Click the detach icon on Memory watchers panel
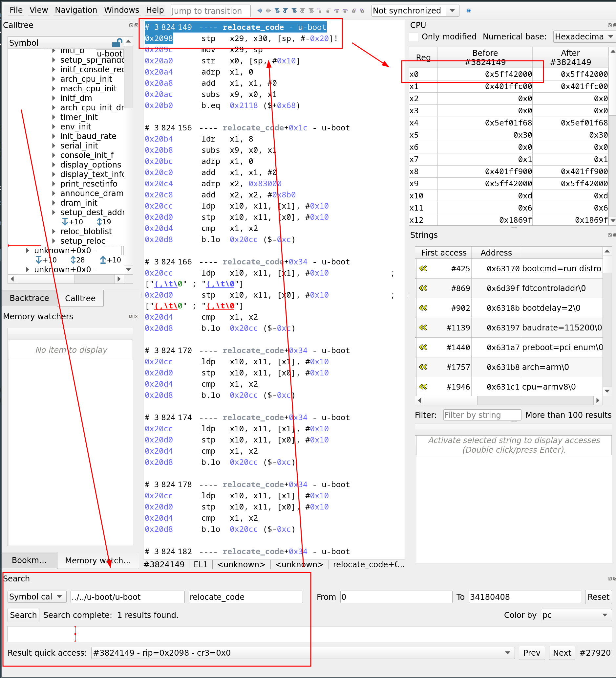 131,316
